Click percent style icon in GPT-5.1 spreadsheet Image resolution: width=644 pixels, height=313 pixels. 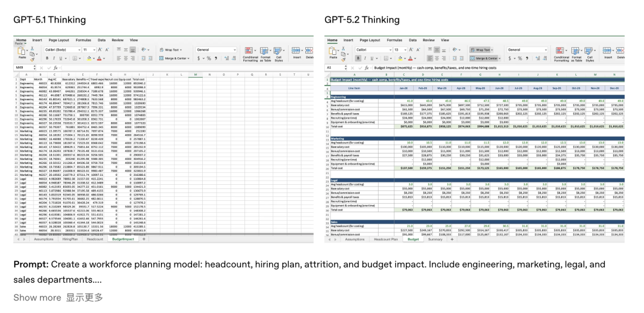[x=209, y=58]
